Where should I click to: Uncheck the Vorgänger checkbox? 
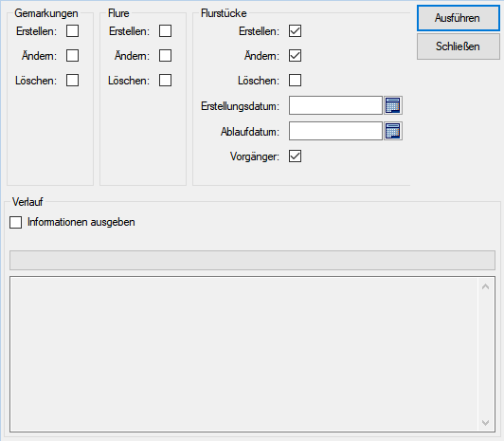295,156
